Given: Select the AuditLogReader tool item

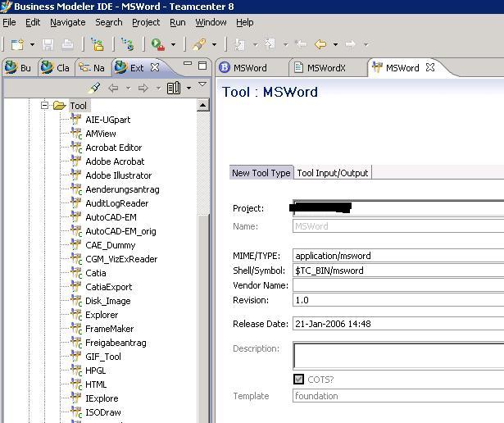Looking at the screenshot, I should (116, 203).
